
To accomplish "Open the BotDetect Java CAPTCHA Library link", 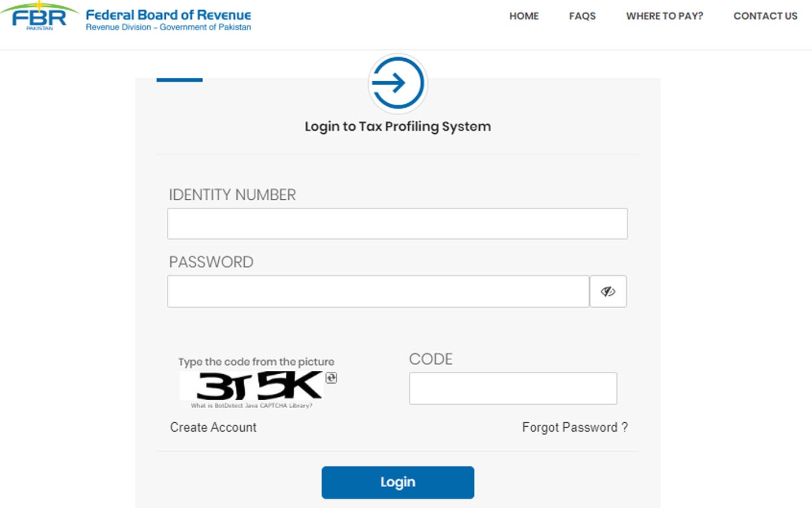I will (x=252, y=405).
